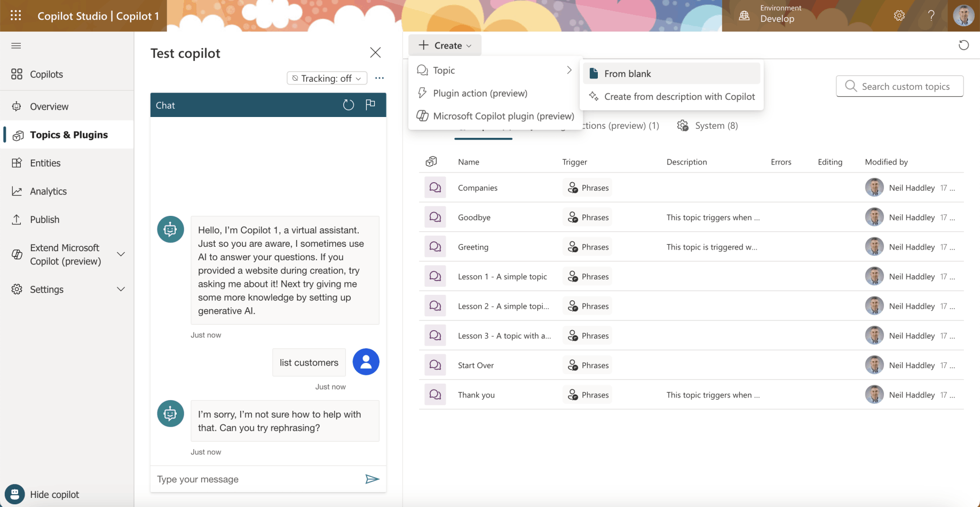Viewport: 980px width, 507px height.
Task: Expand the Settings navigation section
Action: (x=121, y=289)
